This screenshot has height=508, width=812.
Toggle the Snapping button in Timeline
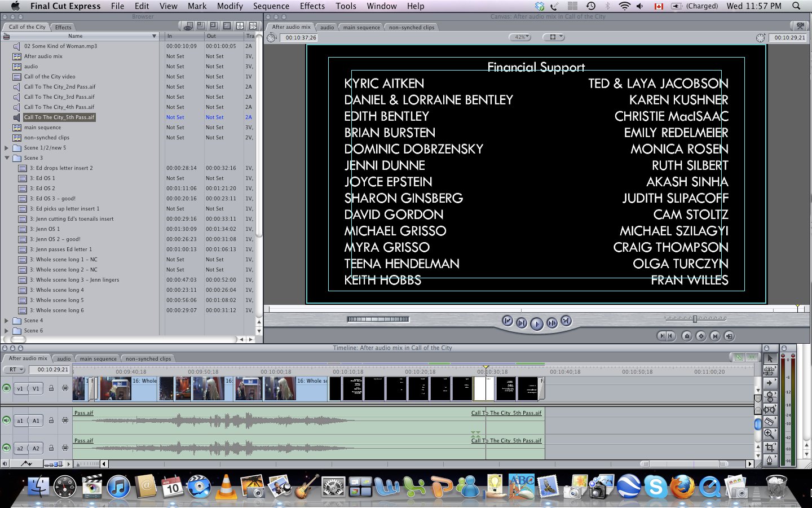pos(752,357)
